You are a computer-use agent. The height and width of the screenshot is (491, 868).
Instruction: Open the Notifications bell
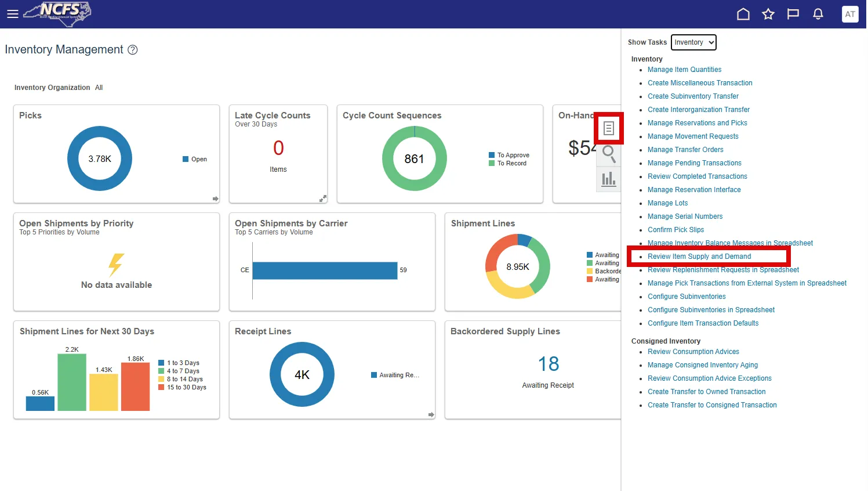[818, 14]
